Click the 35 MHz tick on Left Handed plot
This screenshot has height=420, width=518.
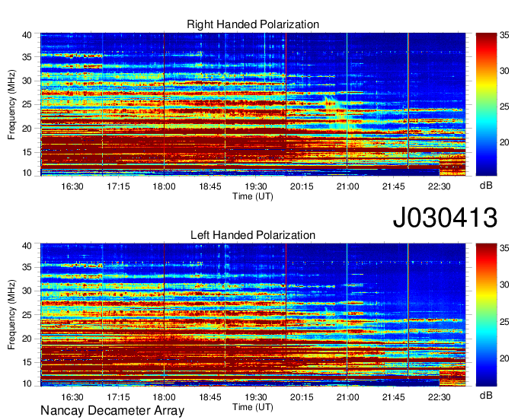coord(27,267)
